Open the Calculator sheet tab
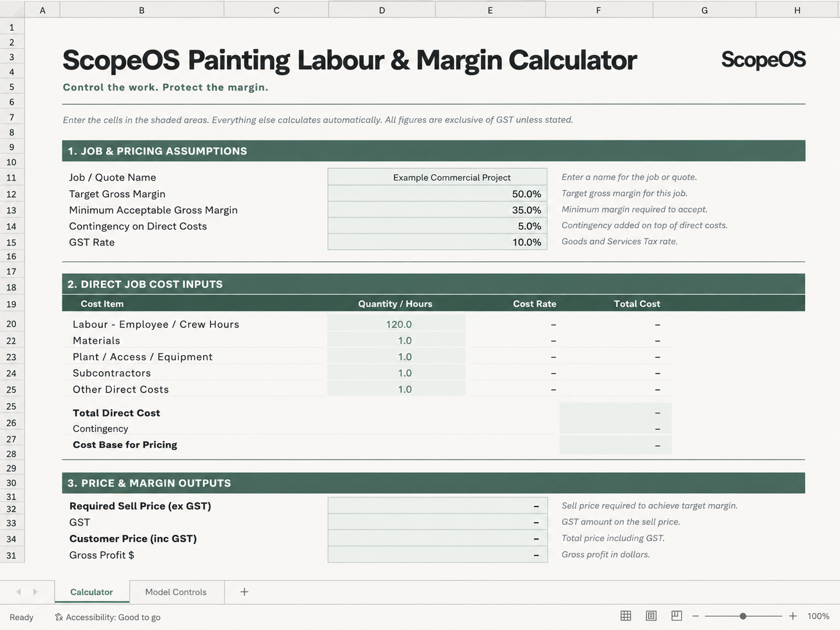This screenshot has width=840, height=630. [92, 592]
